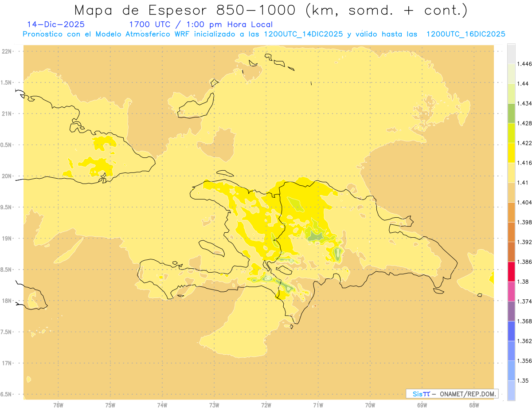Click the '71W' longitude label
The width and height of the screenshot is (532, 411).
click(318, 405)
